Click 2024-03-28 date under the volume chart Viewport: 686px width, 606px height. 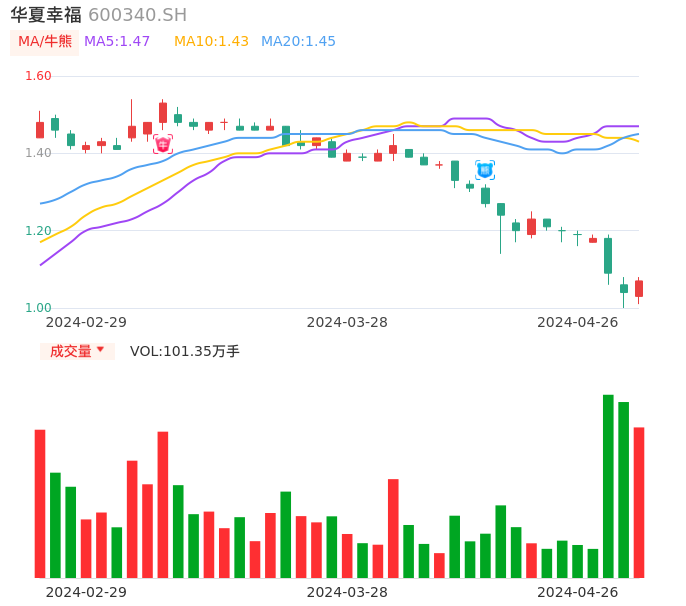(347, 593)
